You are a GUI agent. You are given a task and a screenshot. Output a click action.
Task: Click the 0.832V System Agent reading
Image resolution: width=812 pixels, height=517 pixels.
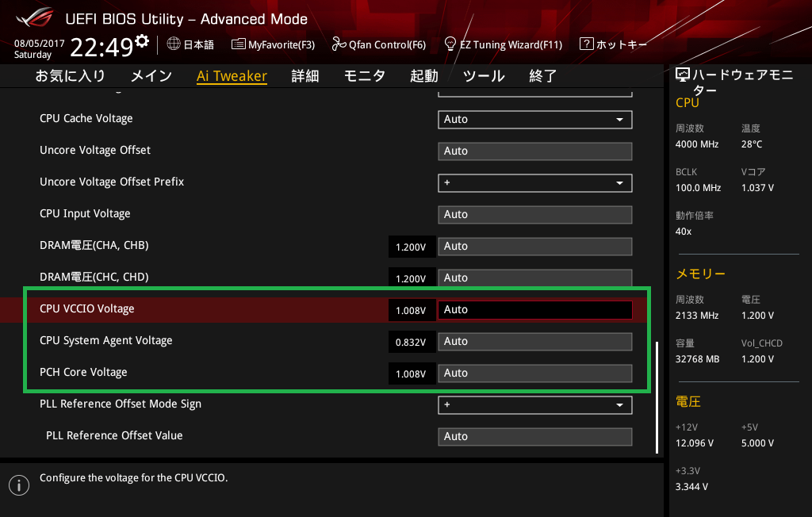(x=412, y=343)
